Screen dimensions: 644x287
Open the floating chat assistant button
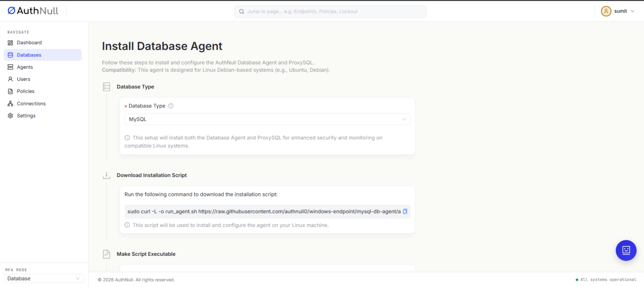pyautogui.click(x=626, y=250)
